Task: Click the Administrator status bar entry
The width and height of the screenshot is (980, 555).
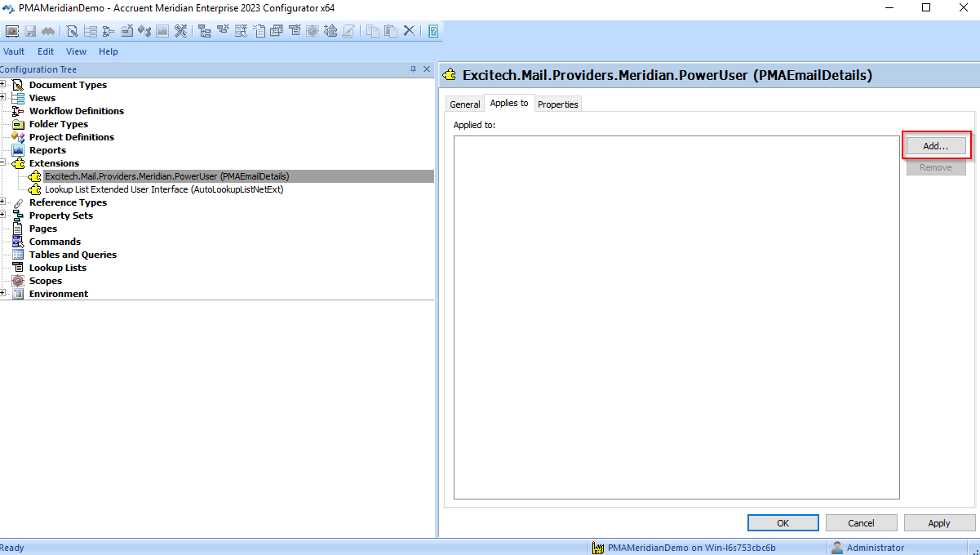Action: [x=867, y=548]
